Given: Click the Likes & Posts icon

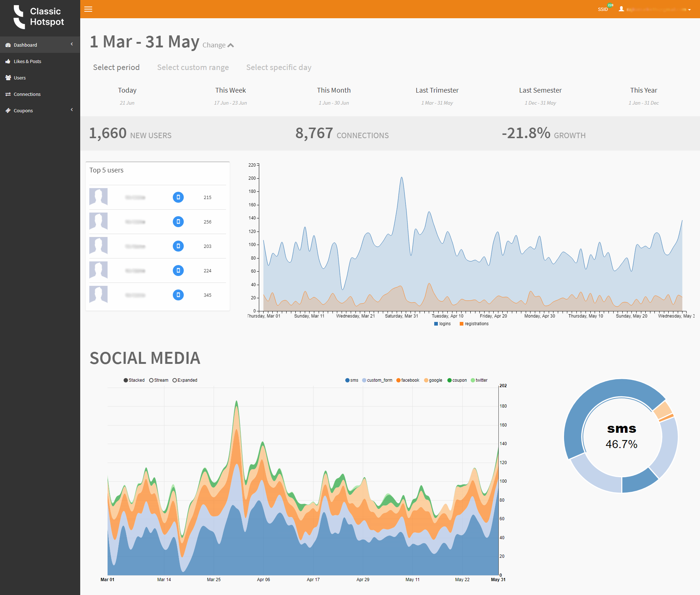Looking at the screenshot, I should pyautogui.click(x=8, y=61).
